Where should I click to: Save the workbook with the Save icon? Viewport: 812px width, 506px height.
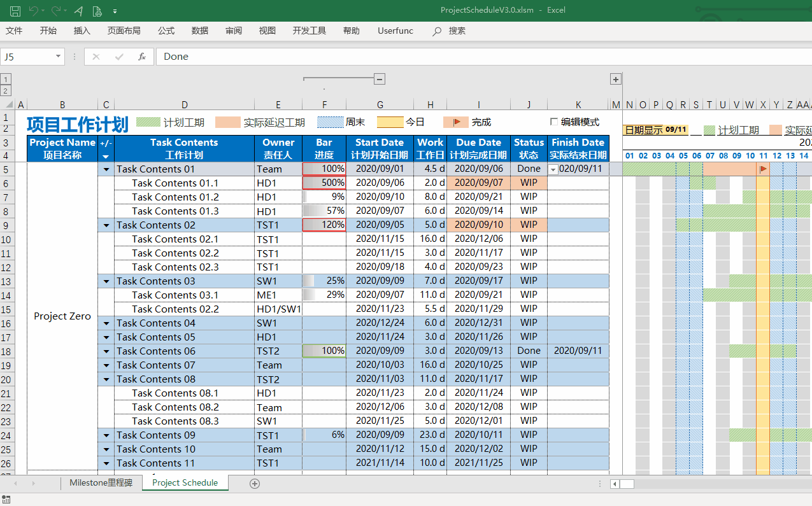click(x=15, y=10)
